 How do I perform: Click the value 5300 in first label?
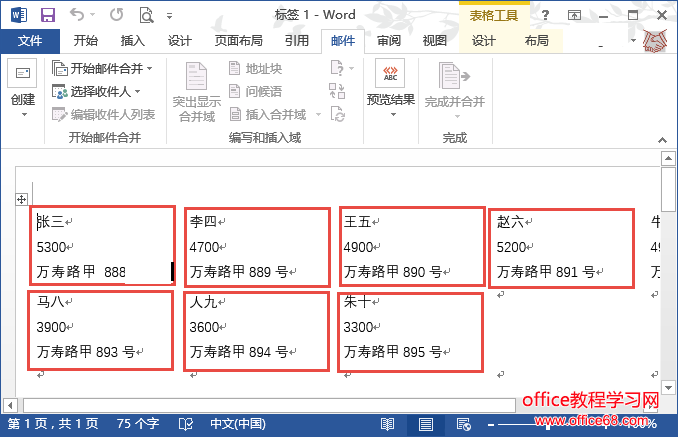51,247
